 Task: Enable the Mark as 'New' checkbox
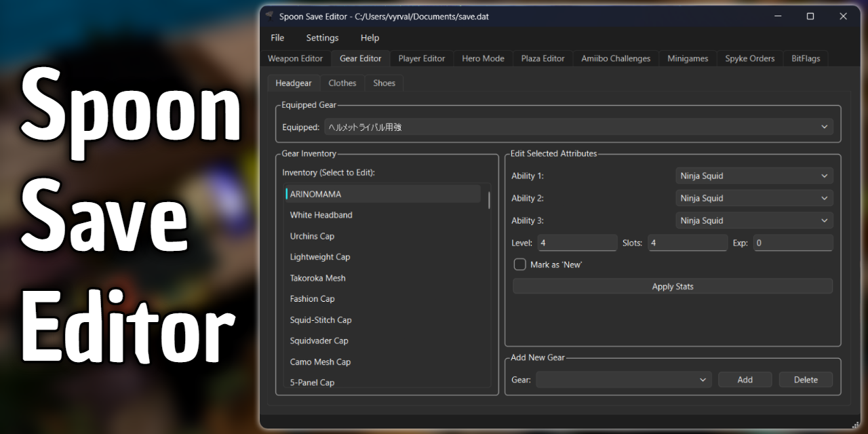point(520,264)
